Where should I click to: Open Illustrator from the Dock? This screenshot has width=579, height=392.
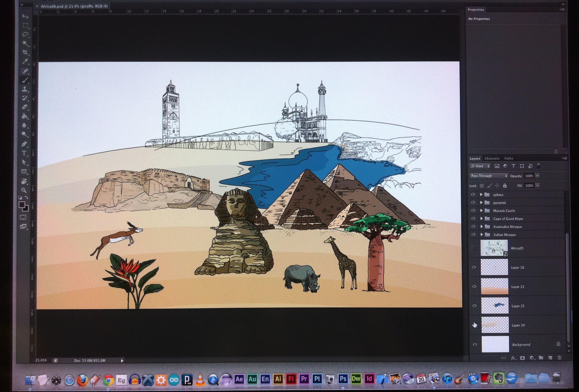(278, 379)
